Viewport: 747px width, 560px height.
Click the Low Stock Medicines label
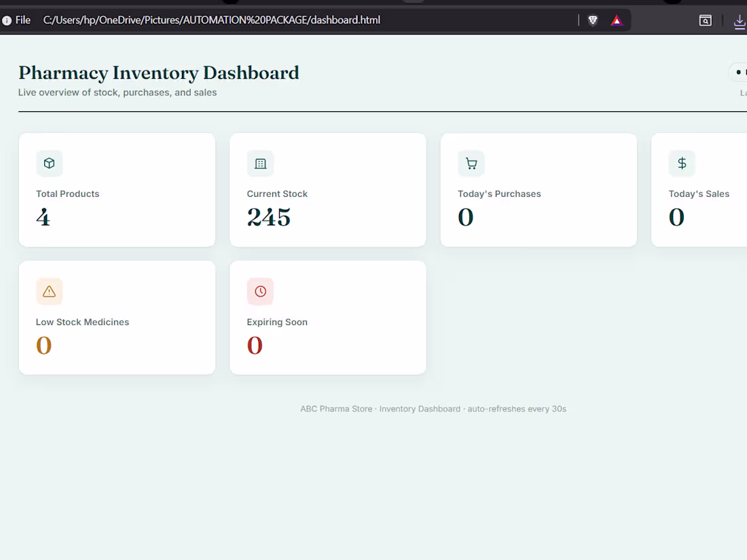pyautogui.click(x=82, y=322)
